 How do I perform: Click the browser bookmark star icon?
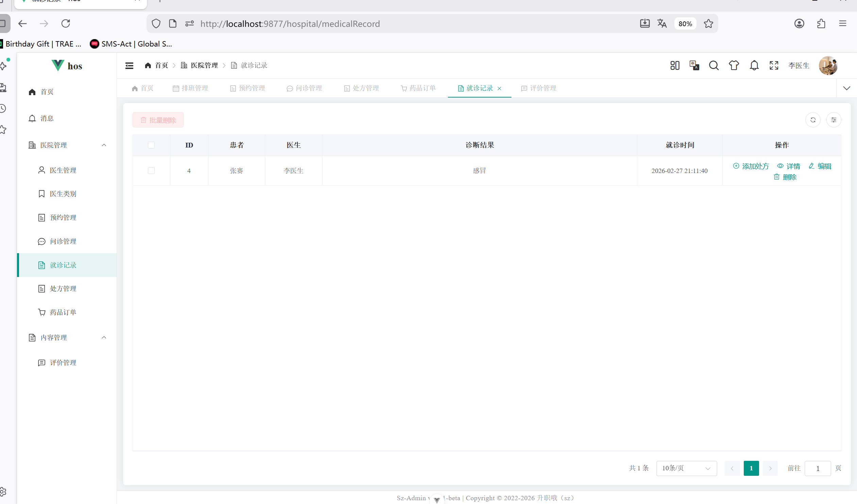pos(708,24)
